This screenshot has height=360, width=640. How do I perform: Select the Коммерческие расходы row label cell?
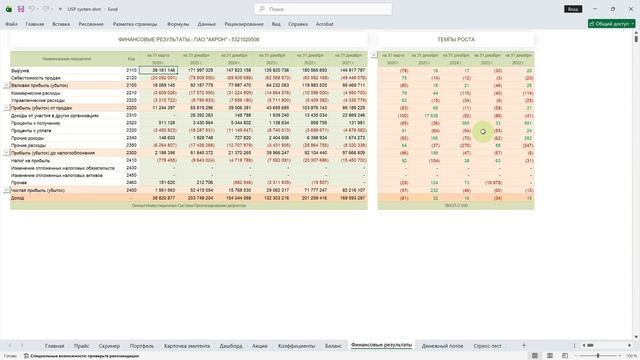(x=67, y=93)
